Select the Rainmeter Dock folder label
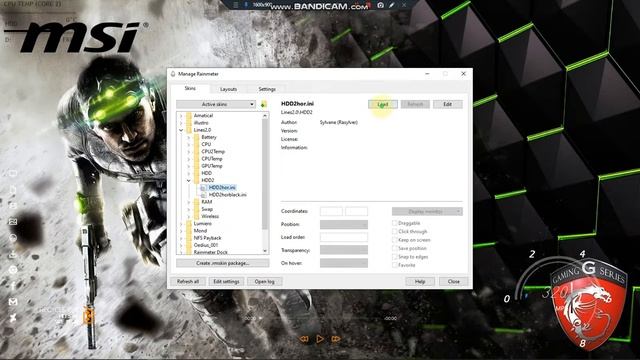This screenshot has height=360, width=640. tap(211, 252)
